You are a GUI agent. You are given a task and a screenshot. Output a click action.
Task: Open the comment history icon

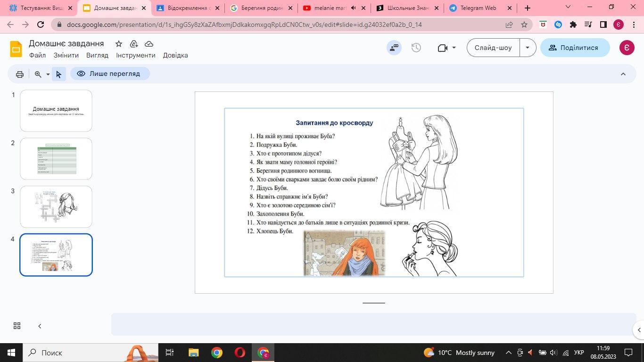click(x=394, y=48)
